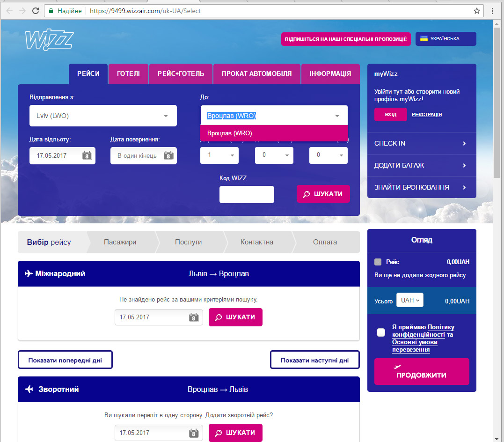Click ШУКАТИ in the Зворотний flight section
Screen dimensions: 504x442
point(235,433)
